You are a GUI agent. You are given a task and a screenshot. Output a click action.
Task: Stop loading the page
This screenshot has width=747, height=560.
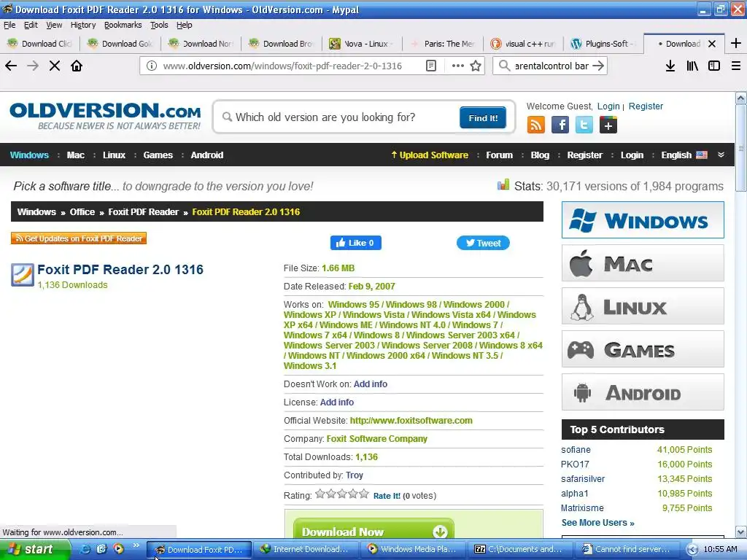click(55, 66)
